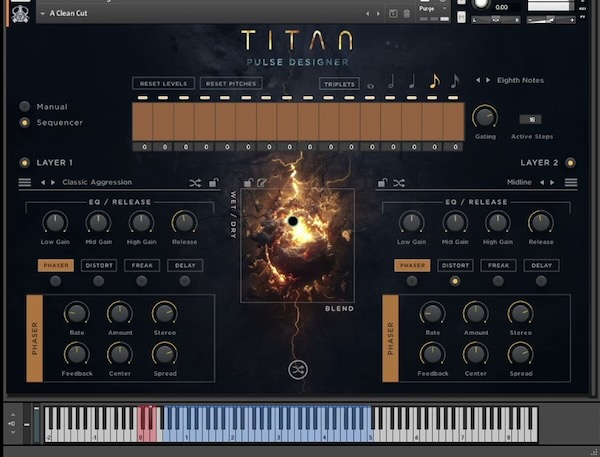Click Layer 1 Phaser Rate knob
This screenshot has width=600, height=457.
pos(77,313)
